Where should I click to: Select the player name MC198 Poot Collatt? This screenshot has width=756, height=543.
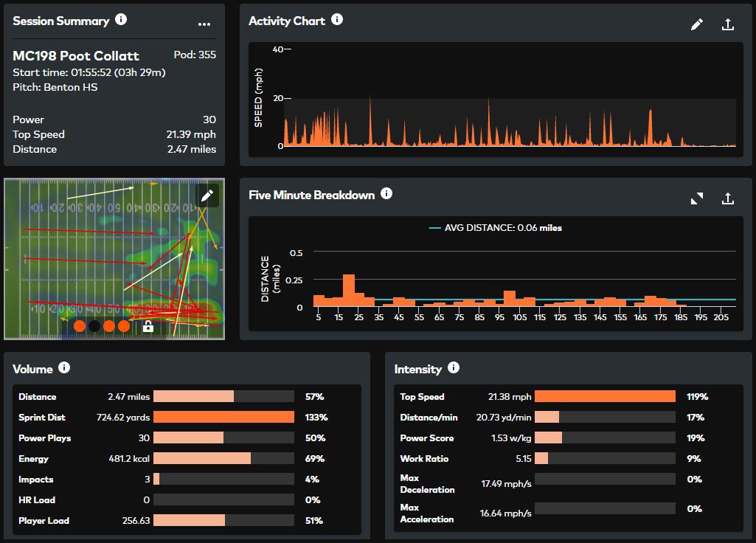(x=76, y=56)
